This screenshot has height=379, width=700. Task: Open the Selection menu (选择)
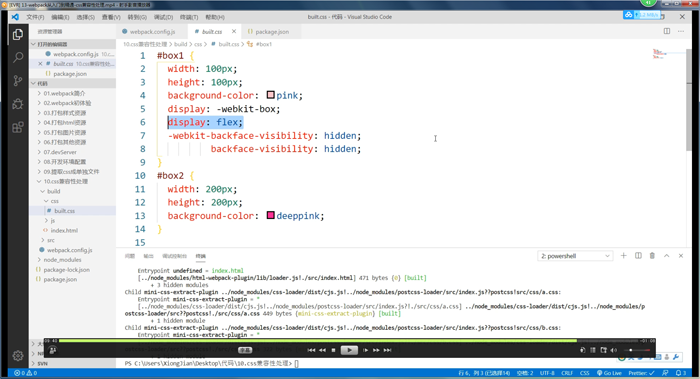point(86,17)
